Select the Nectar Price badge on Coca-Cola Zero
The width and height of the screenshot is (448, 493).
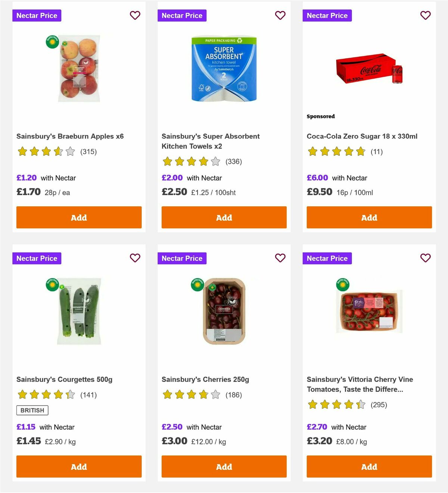click(327, 15)
